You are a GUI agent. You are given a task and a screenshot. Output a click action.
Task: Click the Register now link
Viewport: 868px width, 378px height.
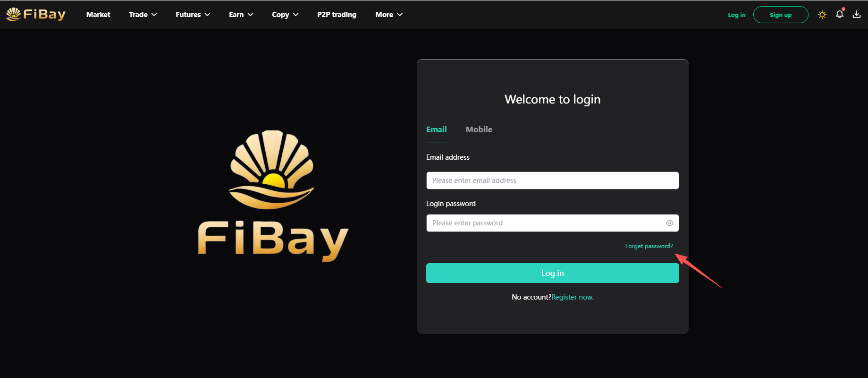pyautogui.click(x=572, y=297)
